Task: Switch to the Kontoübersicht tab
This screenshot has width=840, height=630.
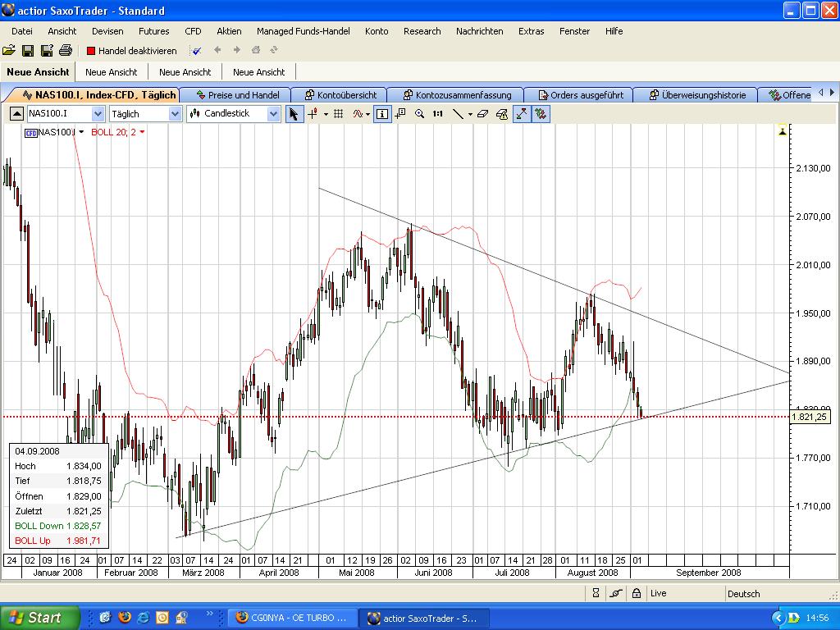Action: [340, 95]
